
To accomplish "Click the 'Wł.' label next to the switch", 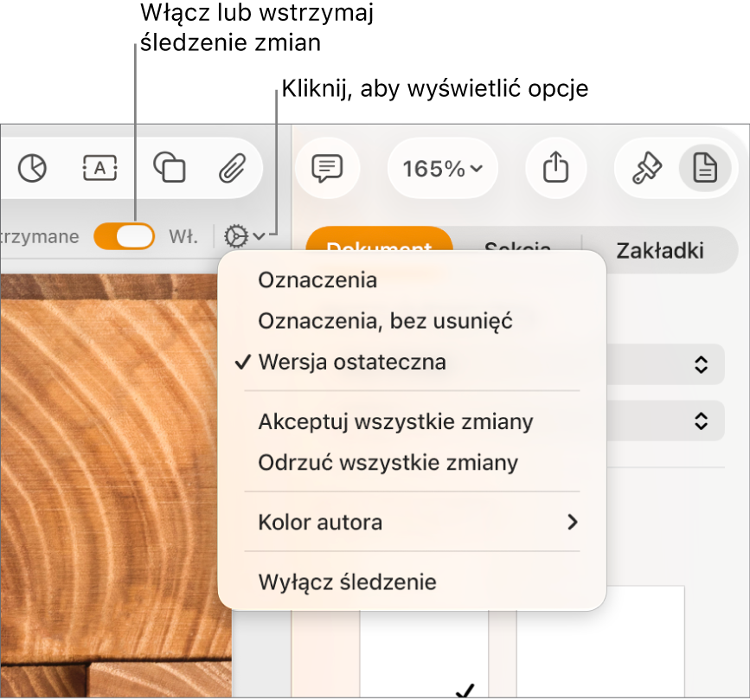I will pyautogui.click(x=183, y=237).
